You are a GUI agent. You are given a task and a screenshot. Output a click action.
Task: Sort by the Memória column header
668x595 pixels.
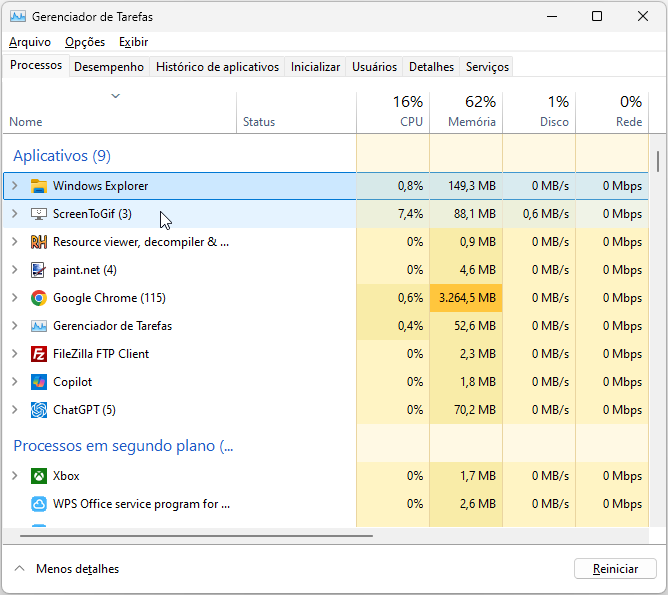click(466, 113)
